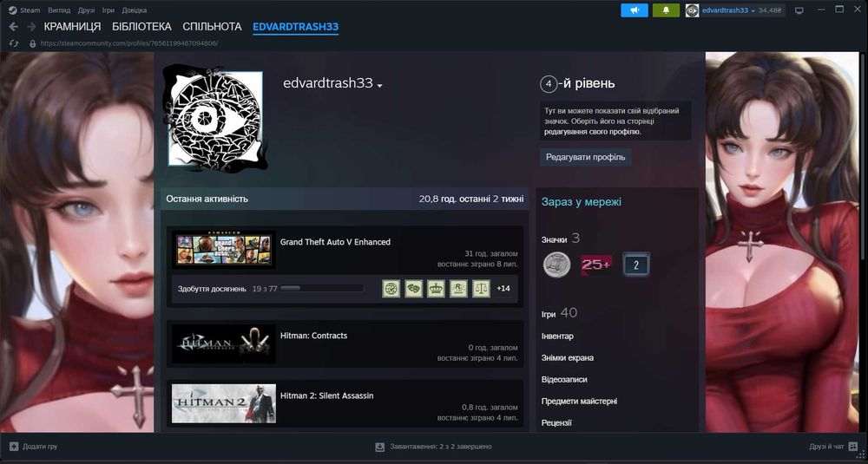
Task: Click the first GTA V achievement icon
Action: pos(391,288)
